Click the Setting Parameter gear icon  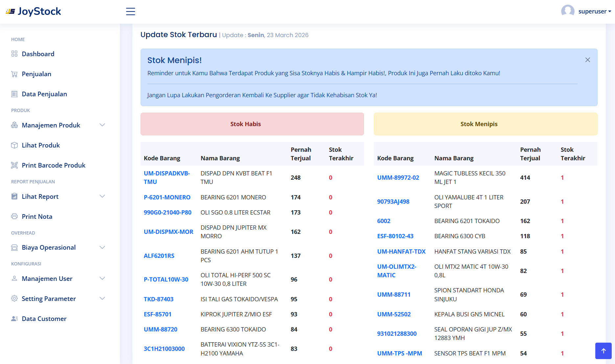[x=14, y=299]
